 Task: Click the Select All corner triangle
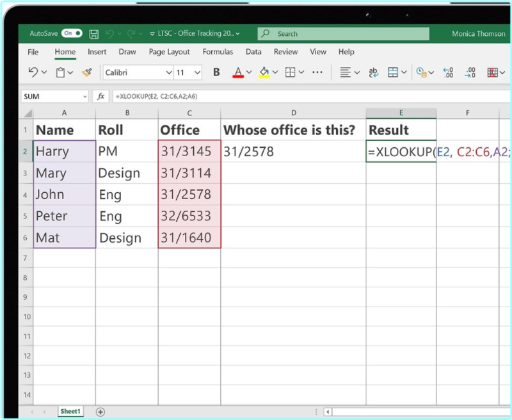click(x=28, y=113)
